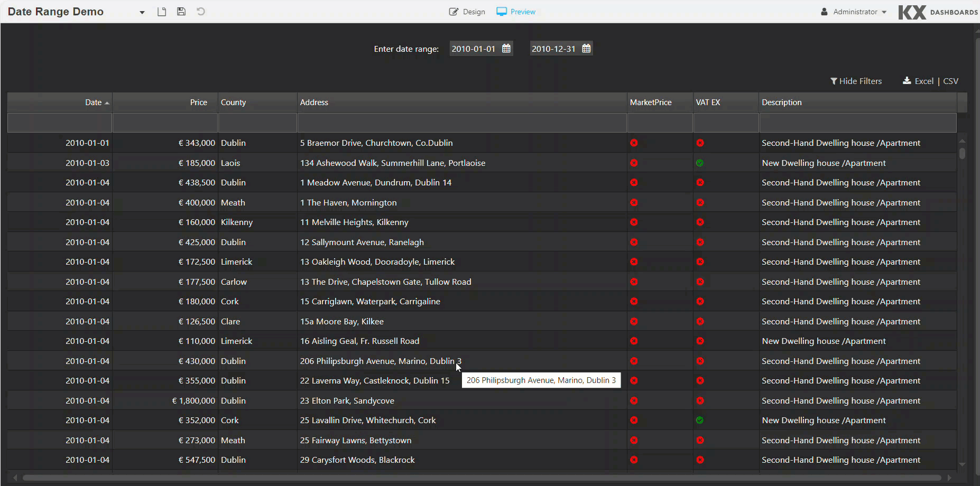This screenshot has height=486, width=980.
Task: Click the Address filter input box
Action: [461, 123]
